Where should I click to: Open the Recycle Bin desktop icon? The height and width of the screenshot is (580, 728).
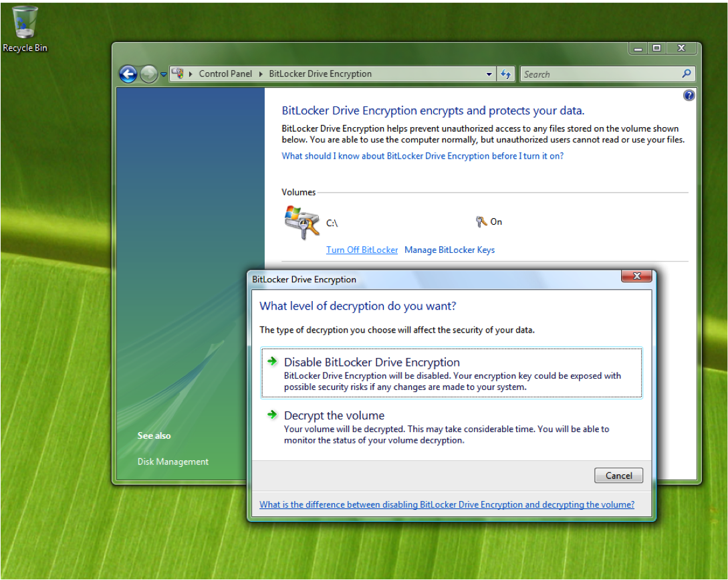tap(25, 29)
